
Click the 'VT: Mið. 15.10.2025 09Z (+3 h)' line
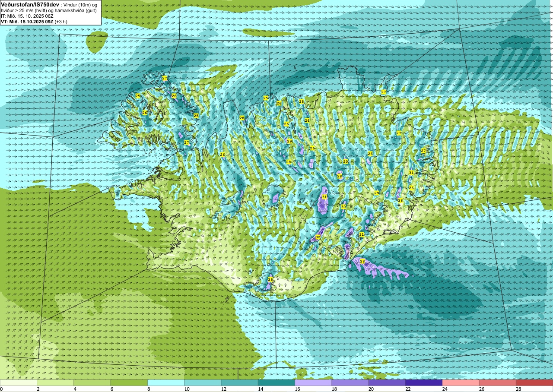coord(34,21)
